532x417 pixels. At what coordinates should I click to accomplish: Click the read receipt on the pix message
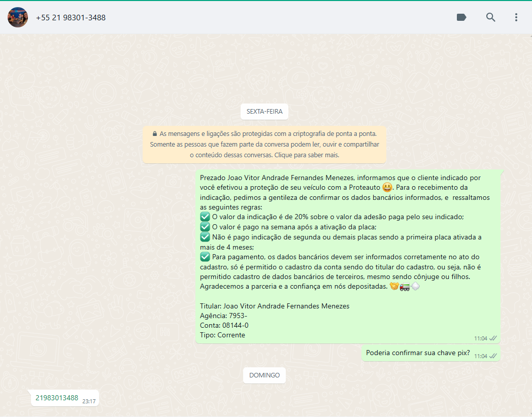[492, 356]
